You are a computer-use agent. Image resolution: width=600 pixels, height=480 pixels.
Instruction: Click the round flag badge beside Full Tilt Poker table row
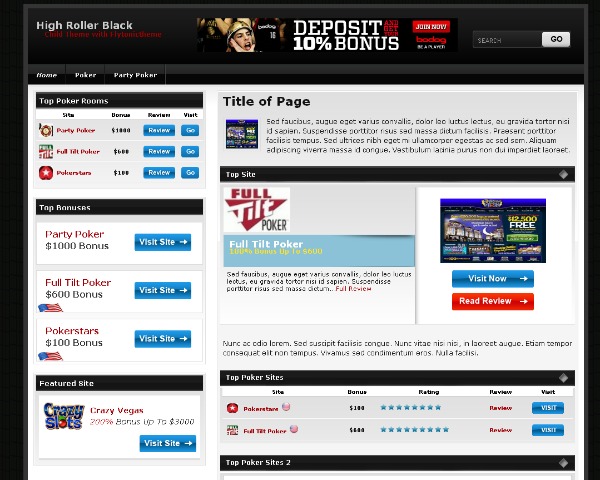click(x=293, y=429)
